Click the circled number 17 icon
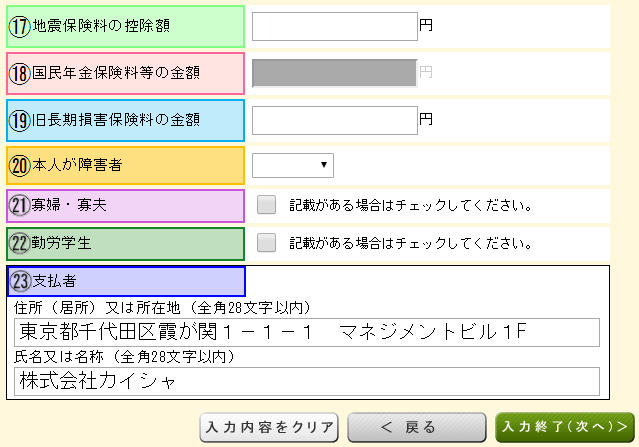Viewport: 639px width, 447px height. (x=20, y=27)
